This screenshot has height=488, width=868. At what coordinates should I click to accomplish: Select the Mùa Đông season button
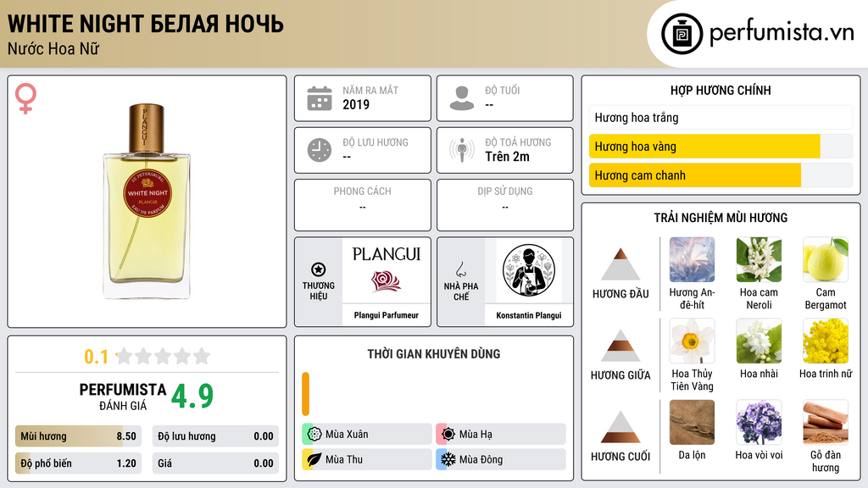tap(501, 459)
